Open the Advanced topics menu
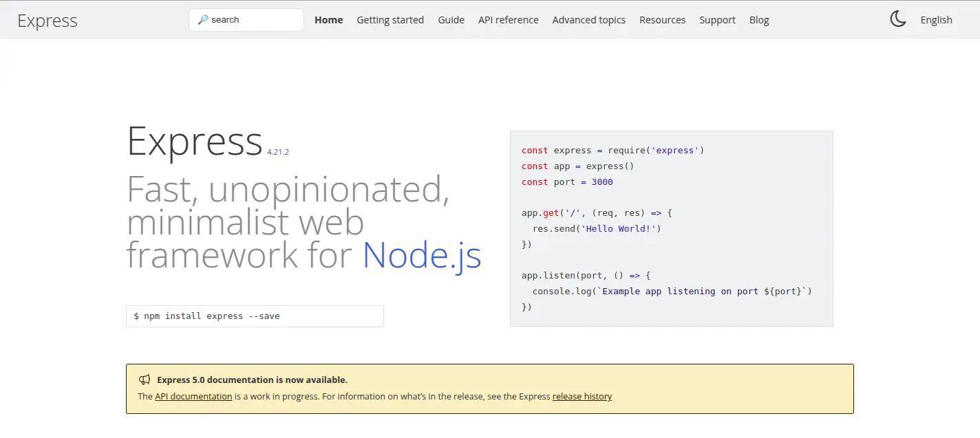This screenshot has height=438, width=980. (x=589, y=20)
